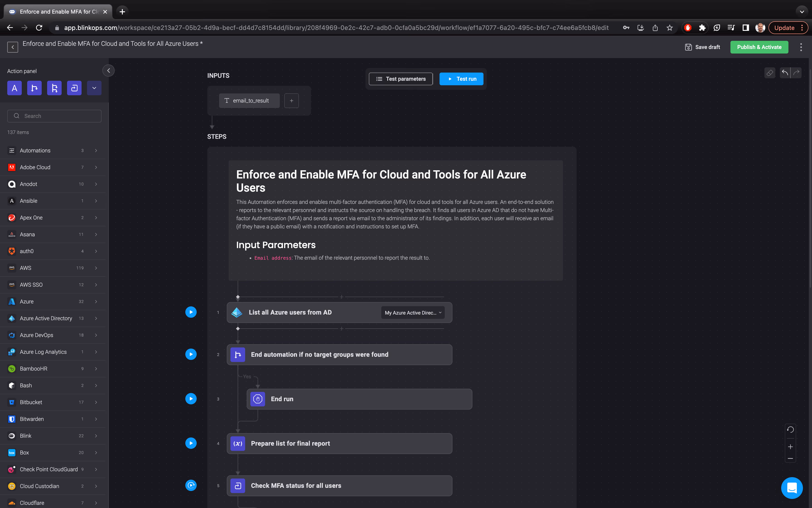Screen dimensions: 812x508
Task: Open BambooHR actions
Action: [x=53, y=369]
